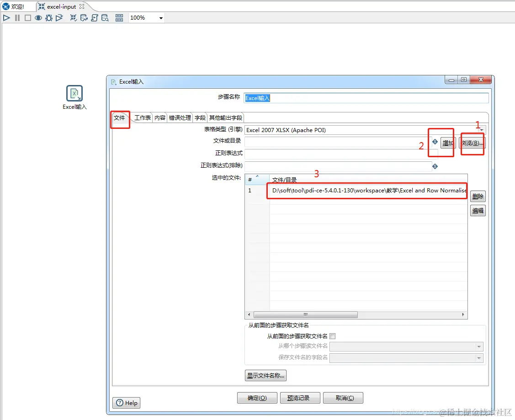
Task: Open Help in the dialog
Action: click(127, 403)
